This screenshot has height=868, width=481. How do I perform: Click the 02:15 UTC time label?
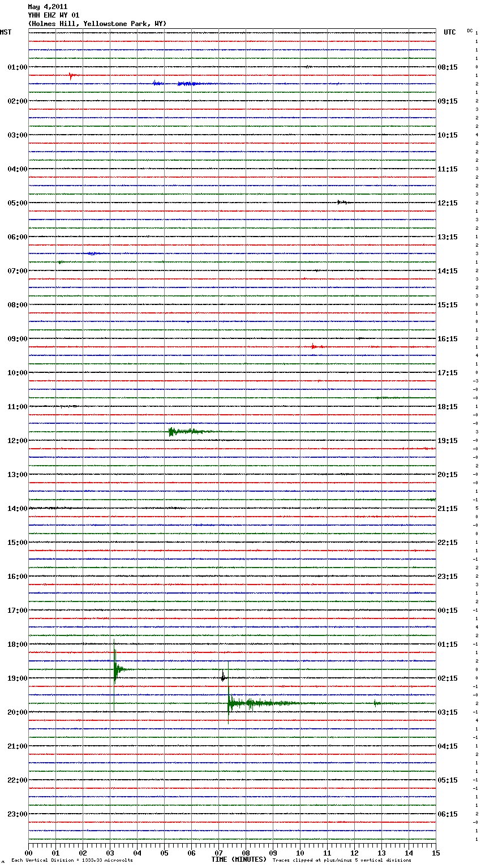448,678
